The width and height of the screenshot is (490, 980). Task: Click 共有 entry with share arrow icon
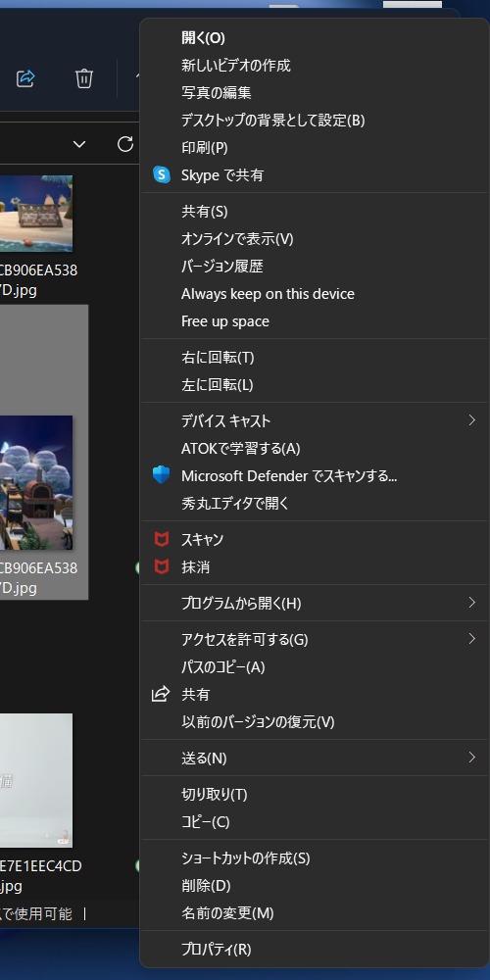pos(315,695)
